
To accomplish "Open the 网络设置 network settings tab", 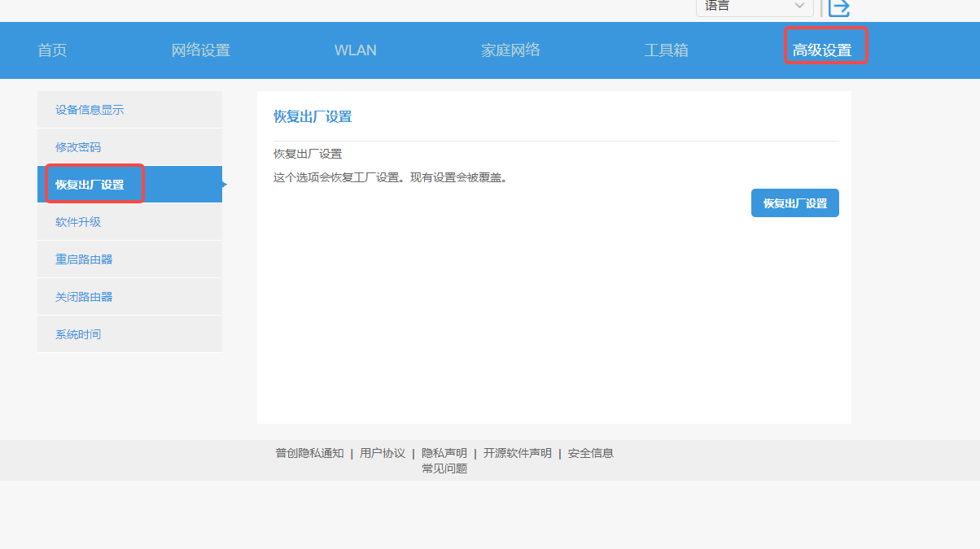I will [200, 50].
